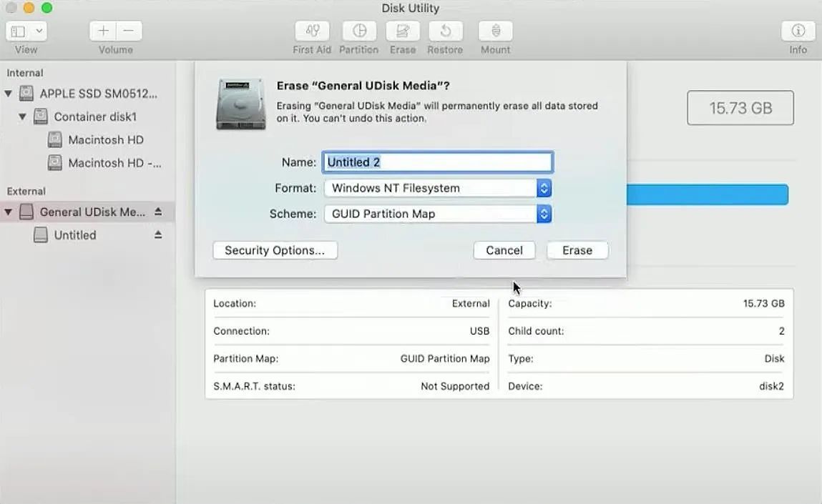Click the Name field containing Untitled 2

(438, 162)
